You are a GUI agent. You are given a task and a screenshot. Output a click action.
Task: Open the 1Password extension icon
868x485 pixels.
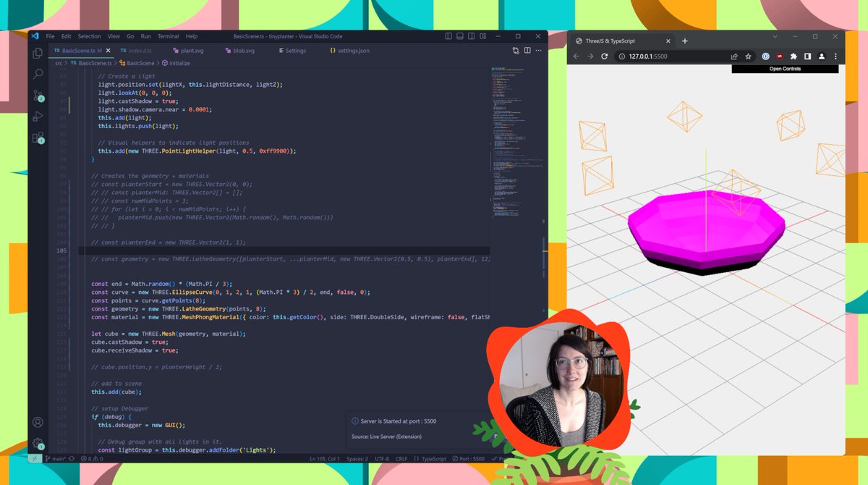click(765, 56)
